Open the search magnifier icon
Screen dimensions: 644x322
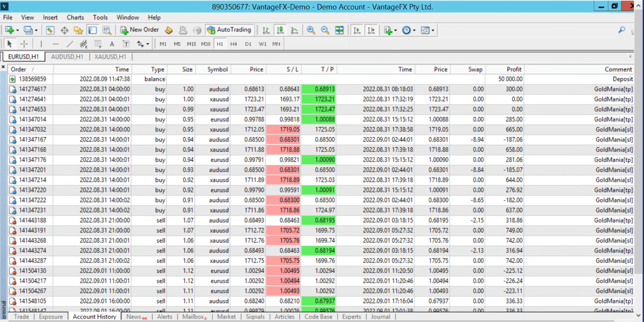pyautogui.click(x=622, y=30)
